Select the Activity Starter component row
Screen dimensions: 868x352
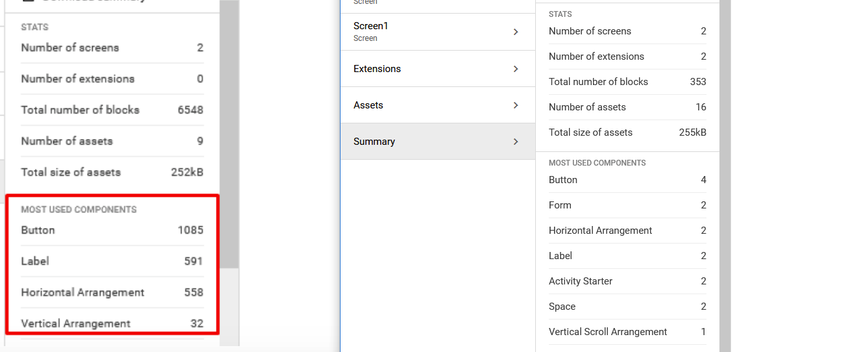click(627, 281)
